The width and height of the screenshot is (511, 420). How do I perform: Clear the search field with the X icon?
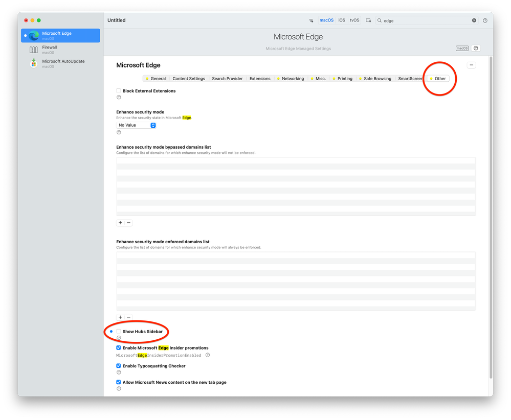coord(474,20)
